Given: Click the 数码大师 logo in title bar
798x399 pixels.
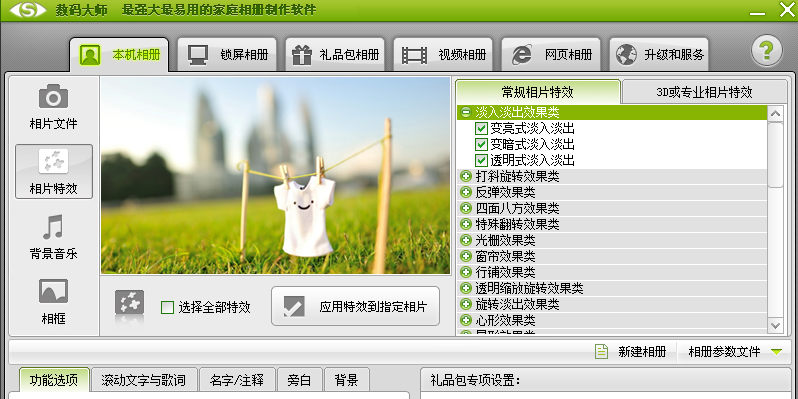Looking at the screenshot, I should [x=28, y=10].
